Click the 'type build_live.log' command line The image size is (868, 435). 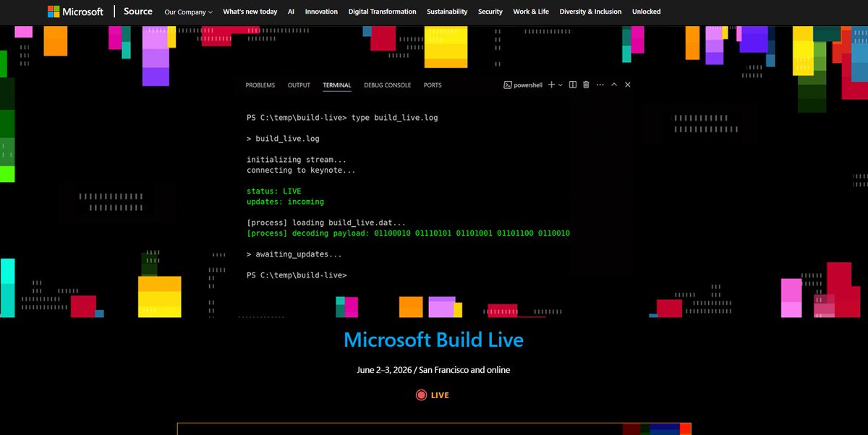pyautogui.click(x=342, y=117)
